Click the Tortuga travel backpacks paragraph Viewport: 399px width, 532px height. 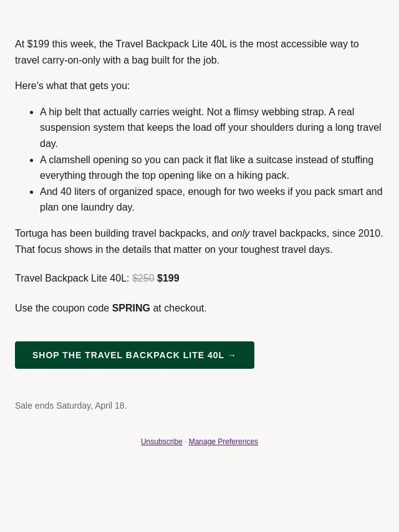(199, 241)
